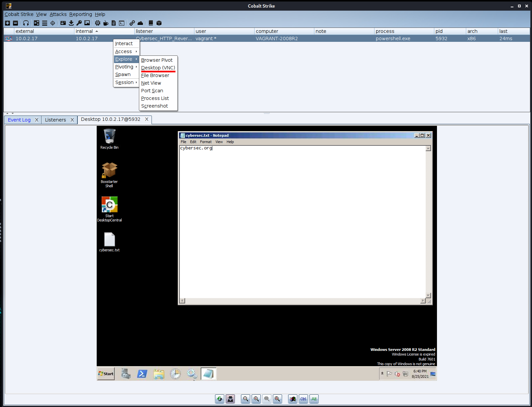Expand the Pivoting submenu
Image resolution: width=532 pixels, height=407 pixels.
click(x=126, y=67)
